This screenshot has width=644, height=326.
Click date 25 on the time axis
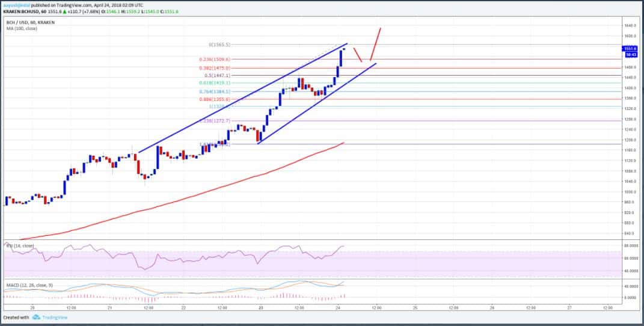pos(415,307)
